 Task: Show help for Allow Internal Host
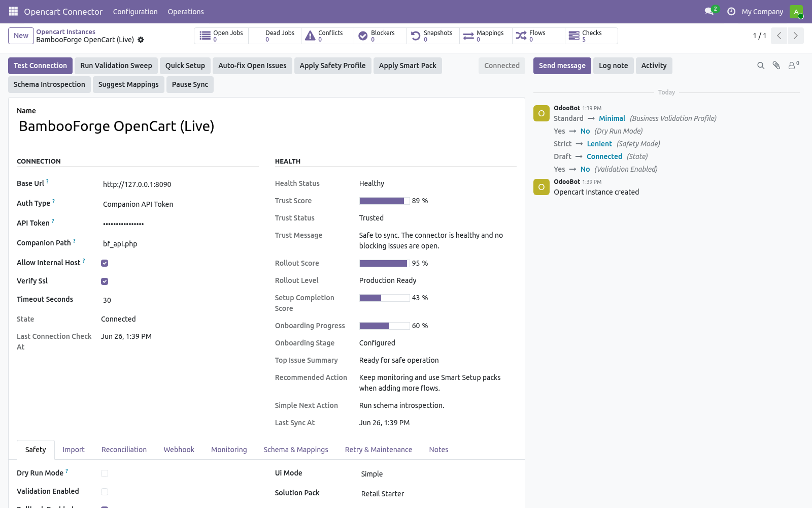click(84, 260)
